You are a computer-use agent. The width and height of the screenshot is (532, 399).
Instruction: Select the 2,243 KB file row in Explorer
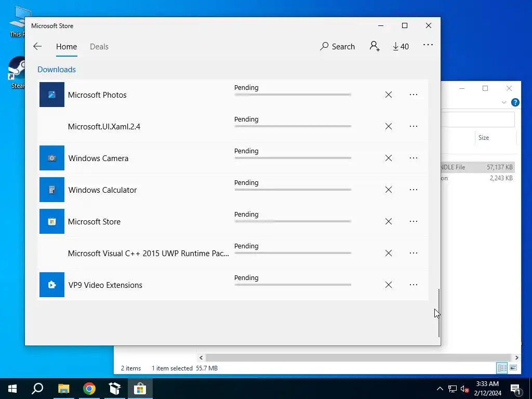[478, 178]
